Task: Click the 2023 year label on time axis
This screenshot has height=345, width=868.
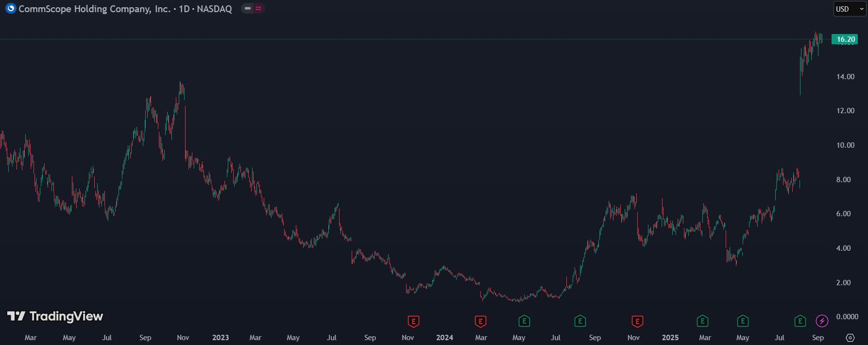Action: [x=221, y=338]
